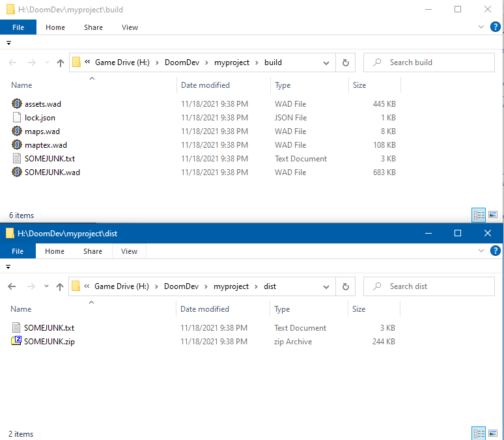Screen dimensions: 504x440
Task: Expand the ribbon in build window
Action: tap(481, 27)
